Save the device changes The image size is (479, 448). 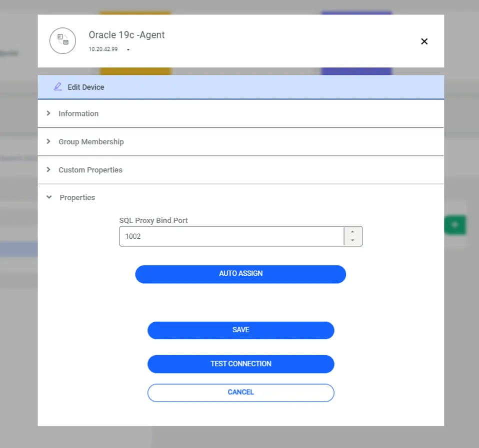click(x=240, y=330)
